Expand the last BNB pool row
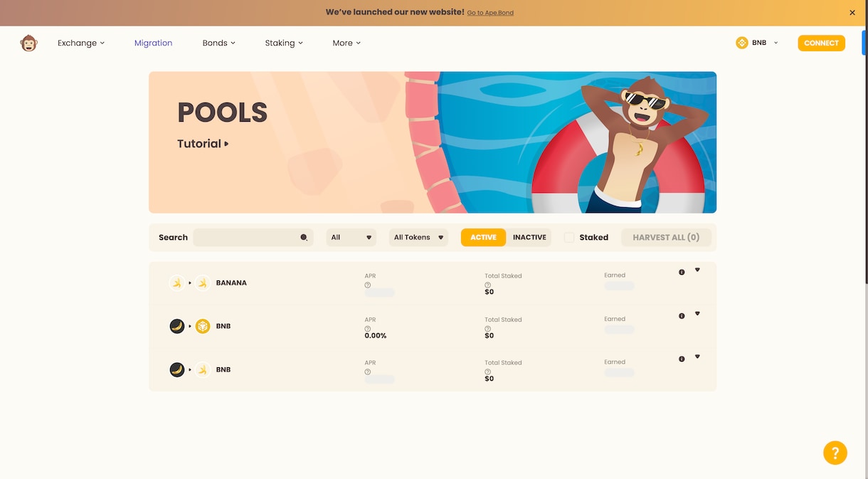The image size is (868, 479). [697, 357]
